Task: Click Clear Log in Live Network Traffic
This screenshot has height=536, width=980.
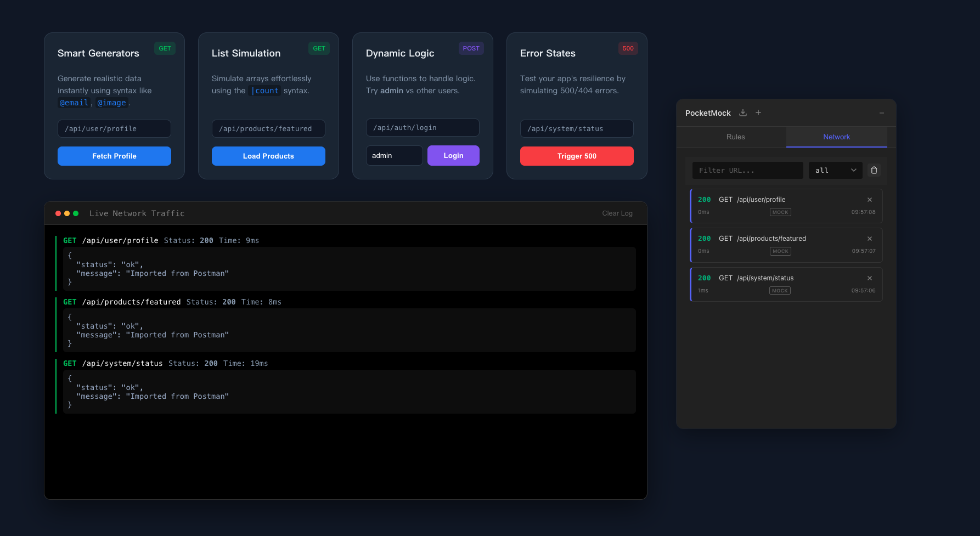Action: (x=617, y=213)
